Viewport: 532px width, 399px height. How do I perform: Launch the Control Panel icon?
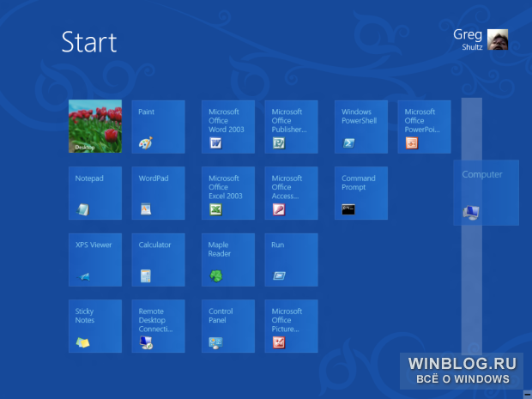coord(215,342)
